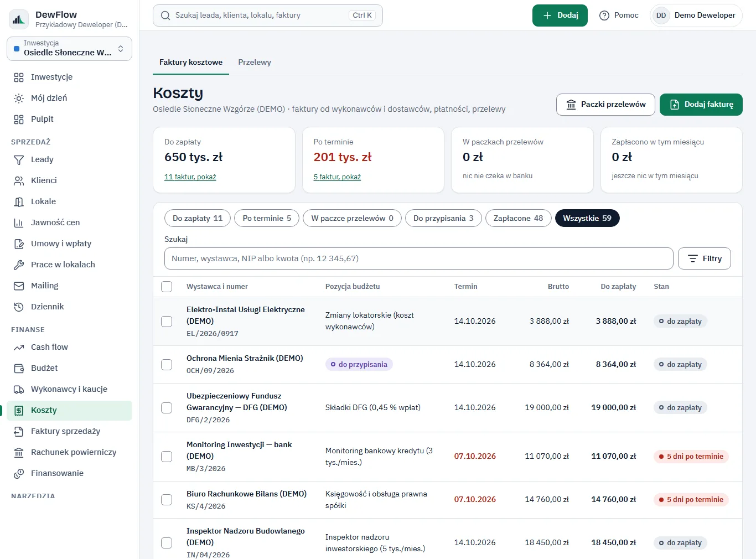Filter by Do przypisania 3 chip
This screenshot has width=756, height=559.
[443, 218]
